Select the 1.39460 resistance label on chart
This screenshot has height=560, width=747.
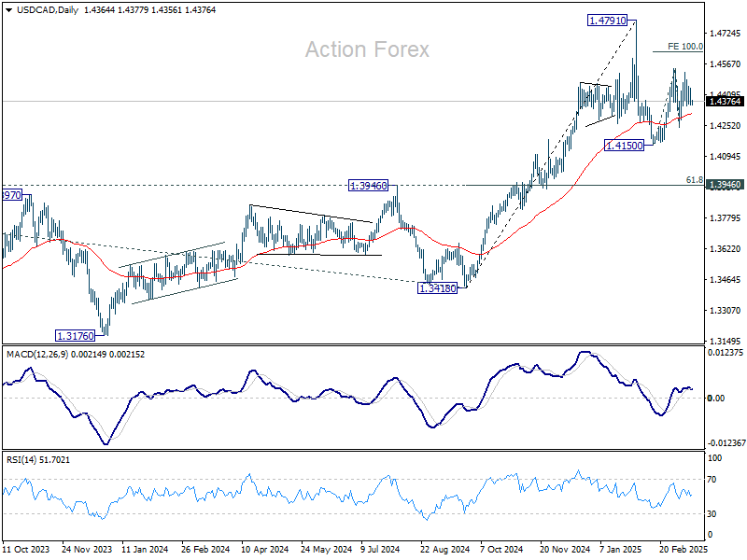tap(368, 186)
